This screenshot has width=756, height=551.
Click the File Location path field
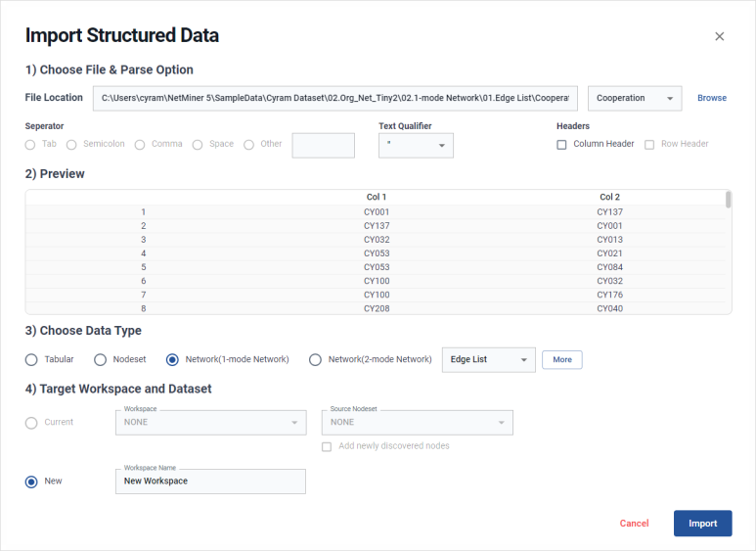[x=335, y=98]
